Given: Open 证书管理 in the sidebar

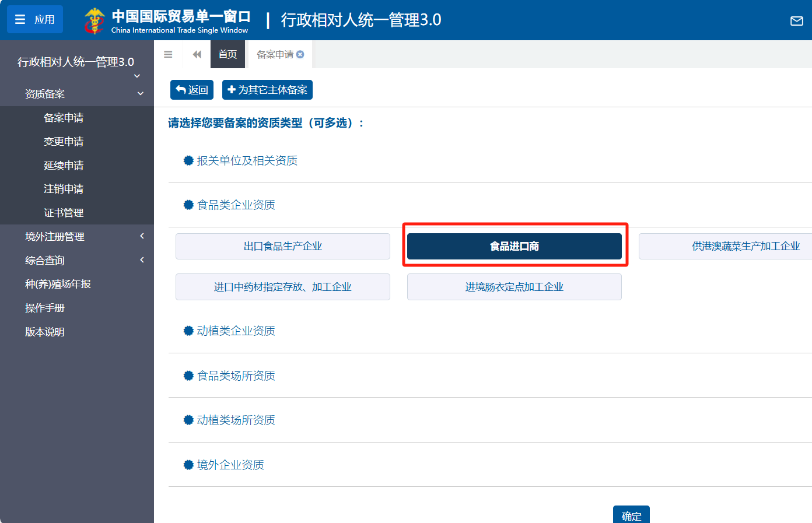Looking at the screenshot, I should [x=64, y=213].
